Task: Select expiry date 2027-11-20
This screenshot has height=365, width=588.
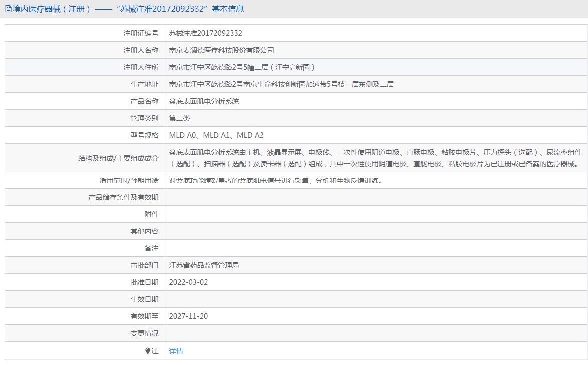Action: [x=188, y=316]
